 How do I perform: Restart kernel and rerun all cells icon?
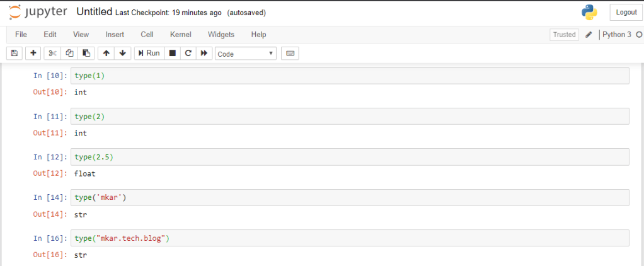204,54
